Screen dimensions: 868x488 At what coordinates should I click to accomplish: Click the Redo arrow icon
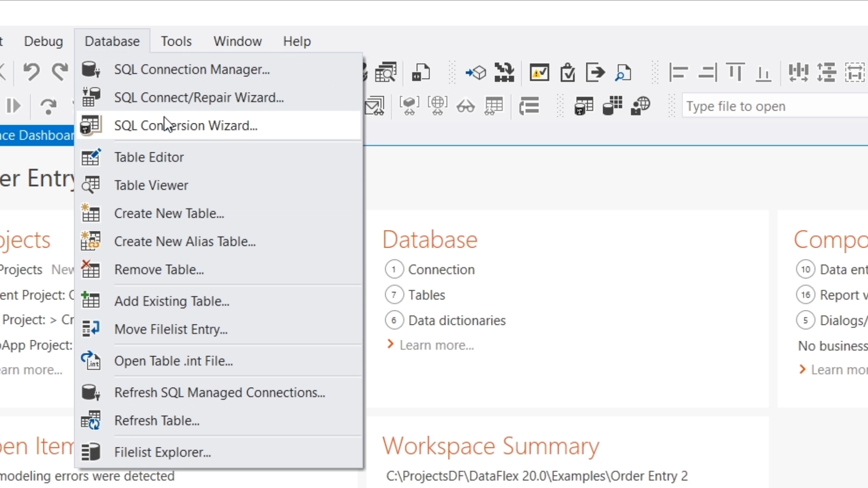[x=60, y=72]
